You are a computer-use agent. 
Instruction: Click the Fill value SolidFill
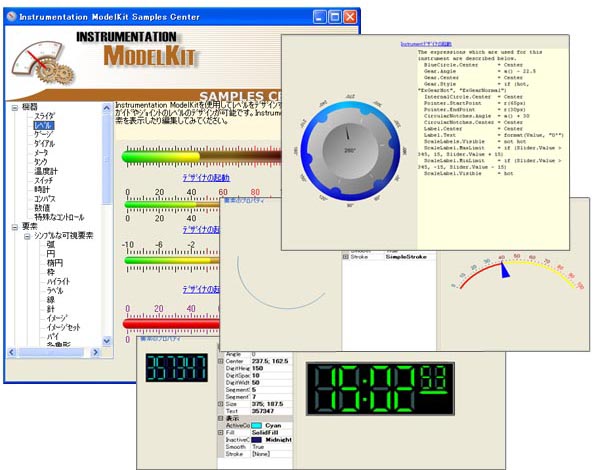(x=272, y=432)
